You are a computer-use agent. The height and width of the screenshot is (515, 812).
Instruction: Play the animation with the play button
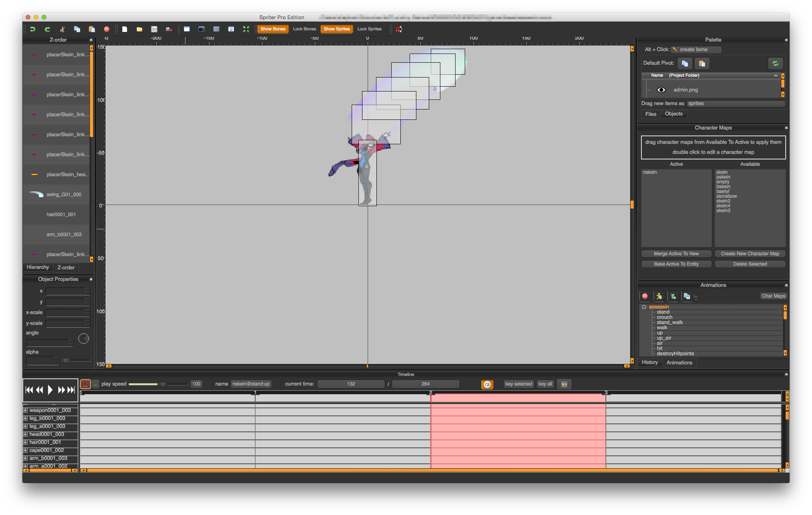(x=50, y=390)
